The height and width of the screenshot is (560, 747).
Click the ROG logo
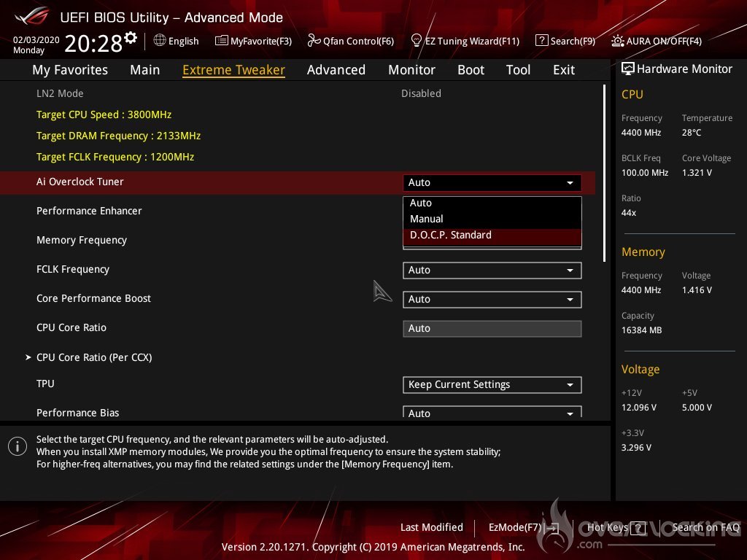point(32,17)
